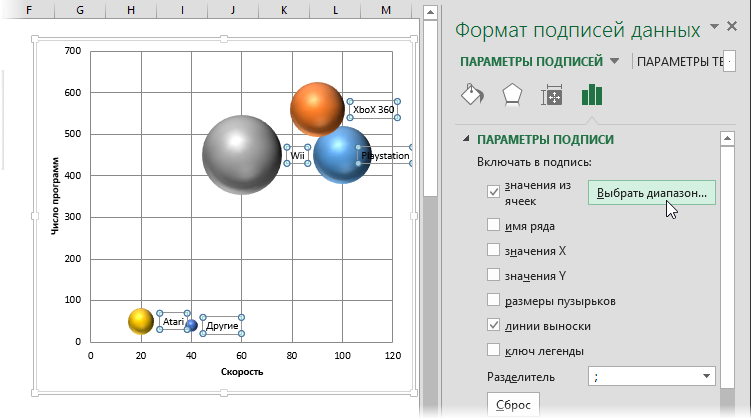Select the Label Options bar chart icon

tap(592, 94)
